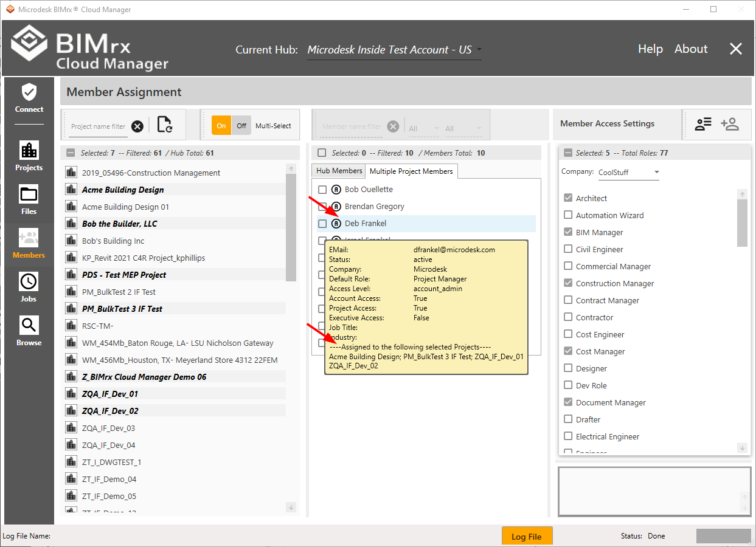Open the Browse section in the sidebar

(29, 331)
